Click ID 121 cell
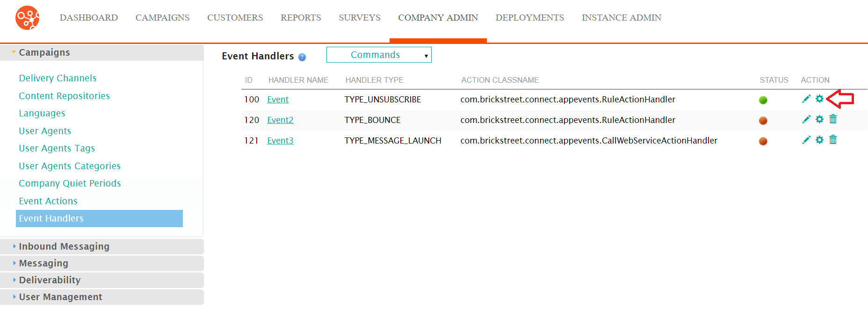Viewport: 868px width, 309px height. 252,141
